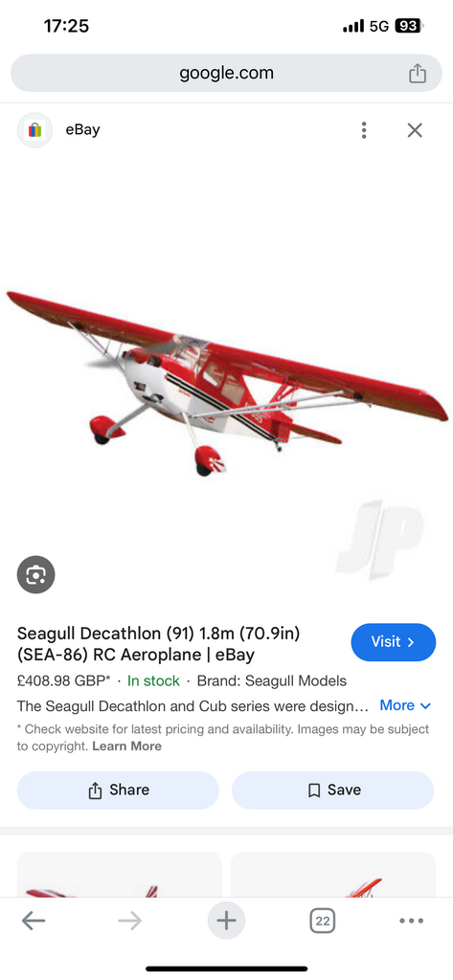The image size is (453, 980).
Task: Tap the eBay shopping bag logo
Action: [x=35, y=130]
